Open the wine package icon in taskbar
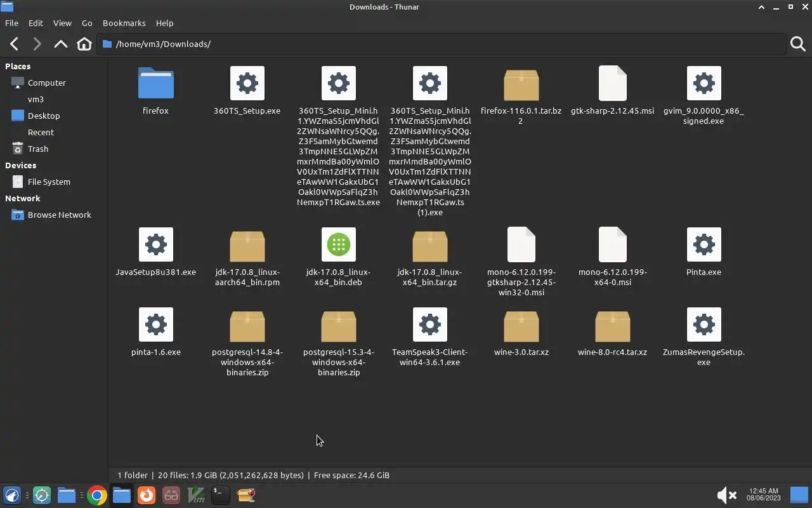 click(246, 495)
